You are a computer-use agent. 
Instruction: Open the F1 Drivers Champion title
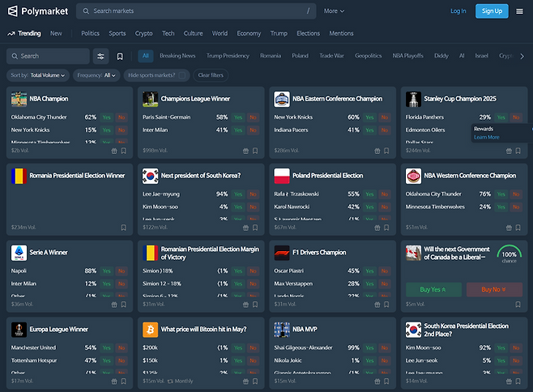319,253
